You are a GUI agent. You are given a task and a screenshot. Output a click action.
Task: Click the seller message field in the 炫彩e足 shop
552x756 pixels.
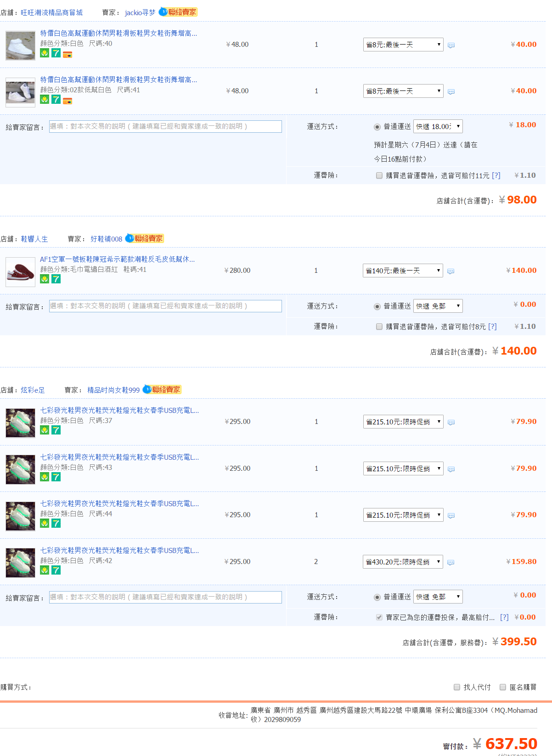(165, 597)
